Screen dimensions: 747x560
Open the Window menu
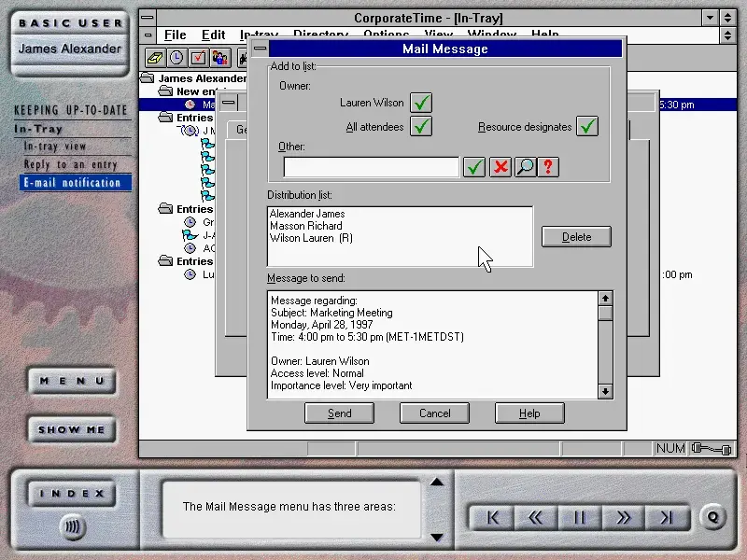(492, 33)
